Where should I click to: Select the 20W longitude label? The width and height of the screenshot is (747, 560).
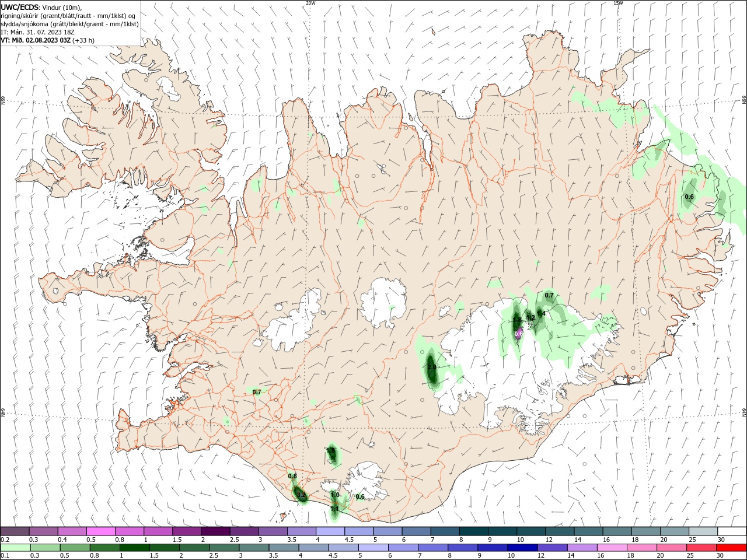tap(310, 3)
